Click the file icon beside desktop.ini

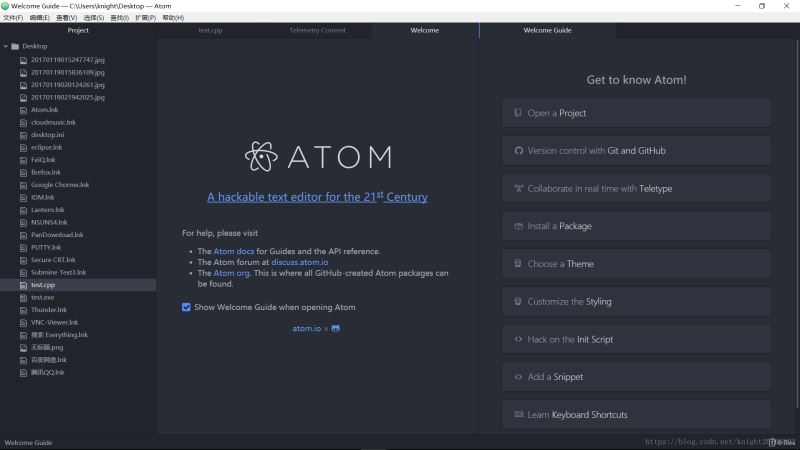(x=23, y=135)
